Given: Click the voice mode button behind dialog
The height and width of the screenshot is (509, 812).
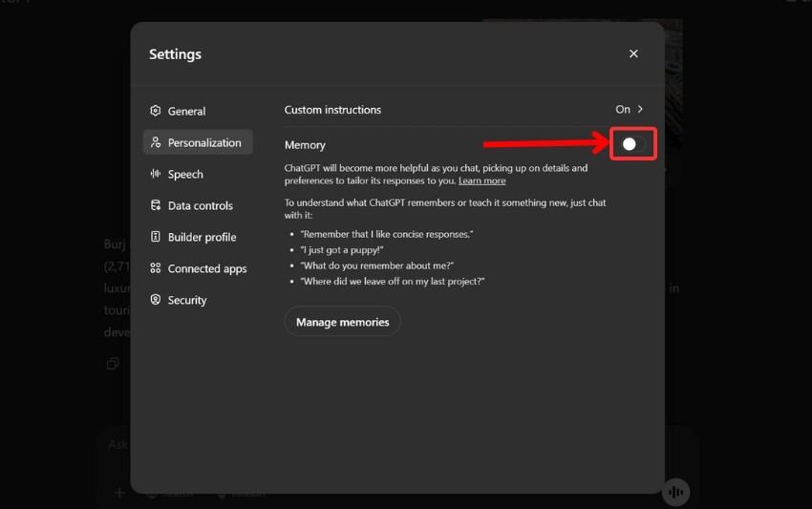Looking at the screenshot, I should [675, 492].
